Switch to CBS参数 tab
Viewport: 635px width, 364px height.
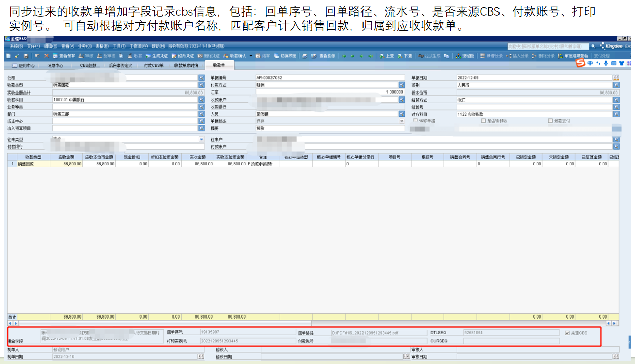[88, 65]
